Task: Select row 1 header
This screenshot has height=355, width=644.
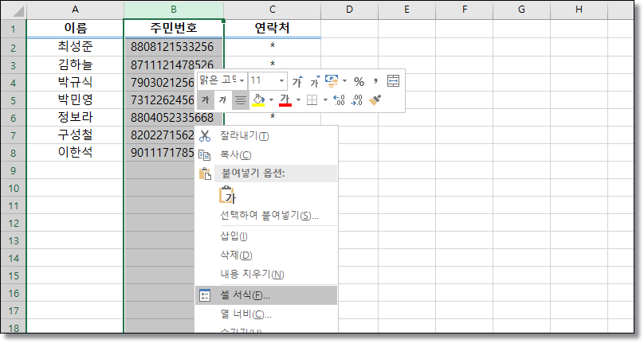Action: click(14, 29)
